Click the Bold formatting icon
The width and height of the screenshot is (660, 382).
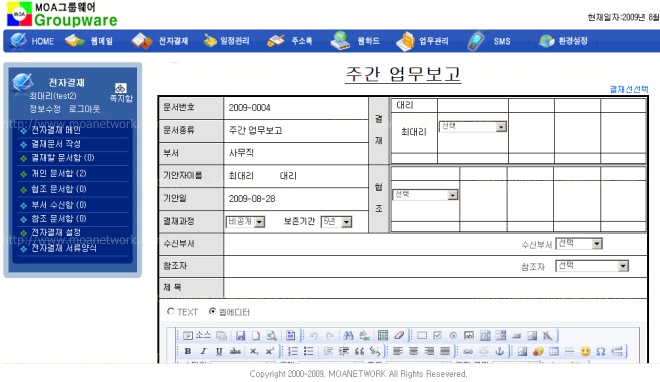[x=188, y=351]
